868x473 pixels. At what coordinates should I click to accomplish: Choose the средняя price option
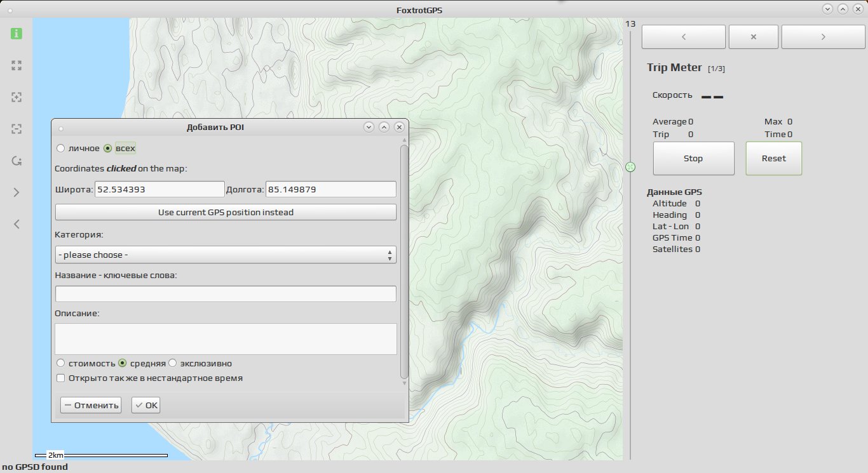pos(123,364)
